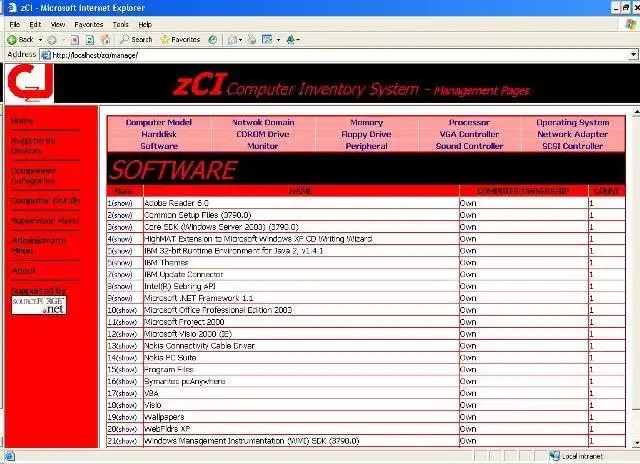
Task: Click the Back arrow icon
Action: click(x=12, y=40)
